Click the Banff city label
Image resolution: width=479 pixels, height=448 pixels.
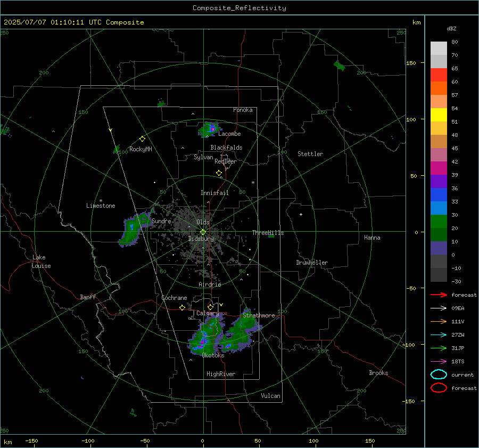coord(88,297)
